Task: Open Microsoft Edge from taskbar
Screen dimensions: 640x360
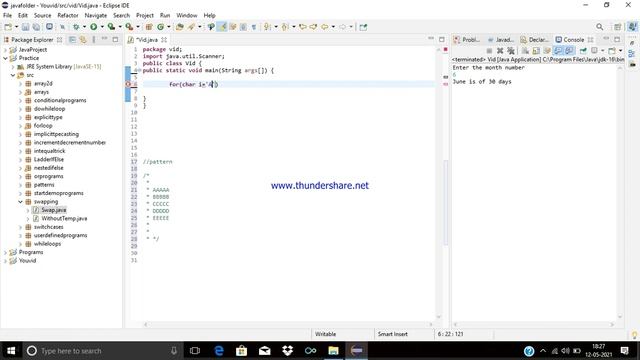Action: click(219, 351)
